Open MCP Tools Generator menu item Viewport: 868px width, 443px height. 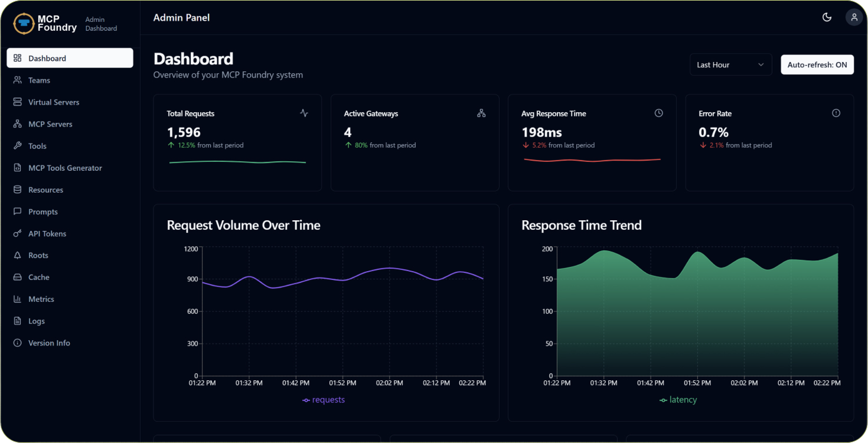(65, 168)
